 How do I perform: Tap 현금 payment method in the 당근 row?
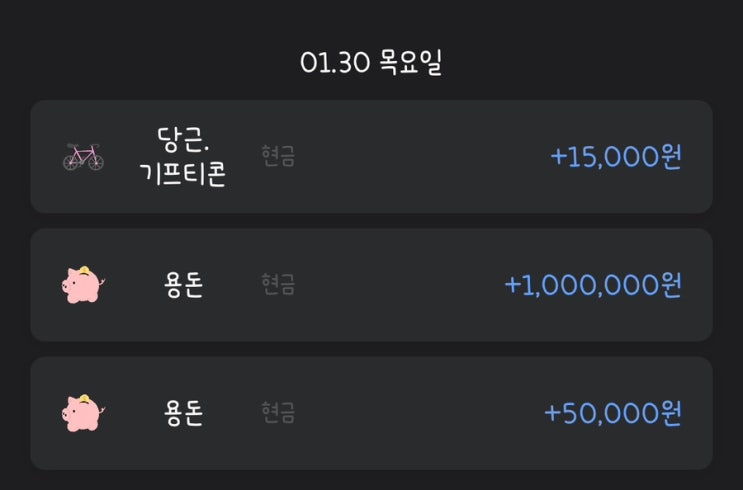click(x=277, y=157)
